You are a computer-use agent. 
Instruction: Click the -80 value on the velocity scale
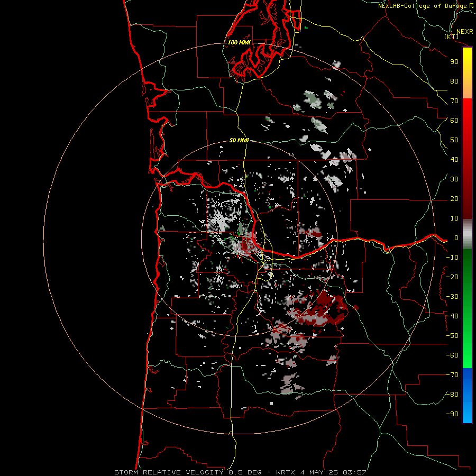pyautogui.click(x=452, y=395)
